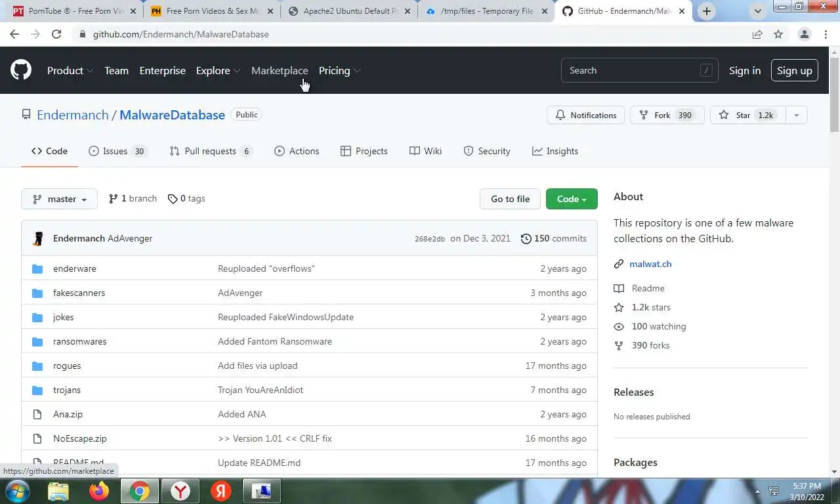Go back with the browser back arrow
The width and height of the screenshot is (840, 504).
tap(14, 34)
